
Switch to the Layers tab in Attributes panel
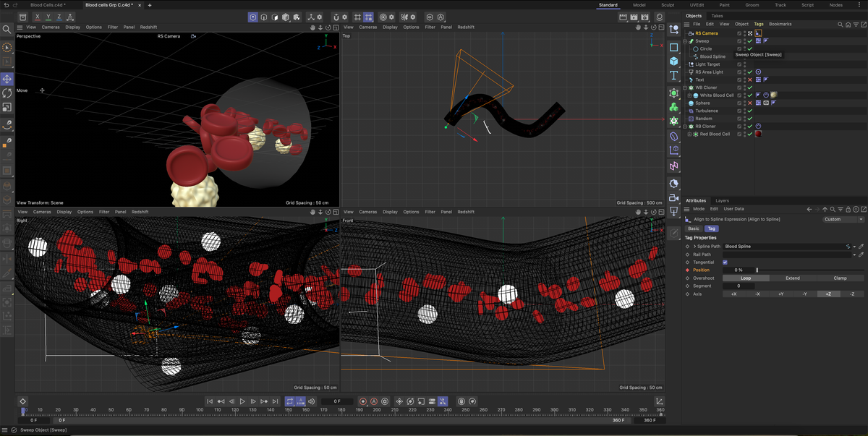coord(722,201)
